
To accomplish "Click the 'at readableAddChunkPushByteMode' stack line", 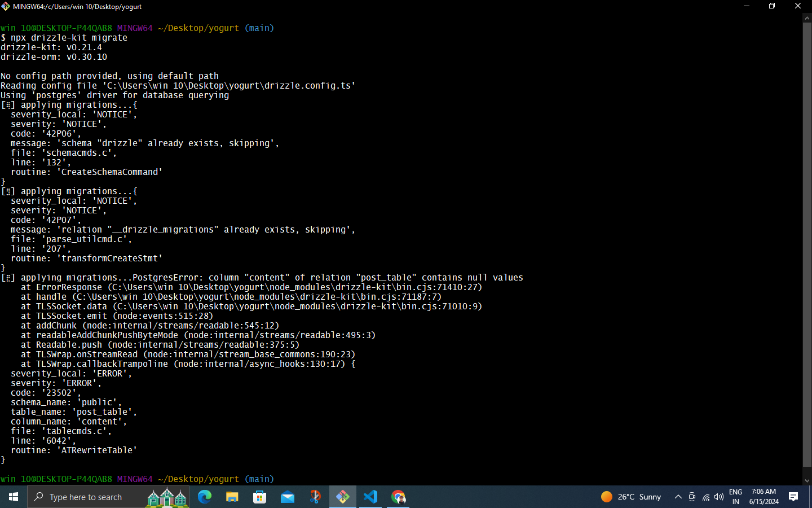I will pos(198,335).
